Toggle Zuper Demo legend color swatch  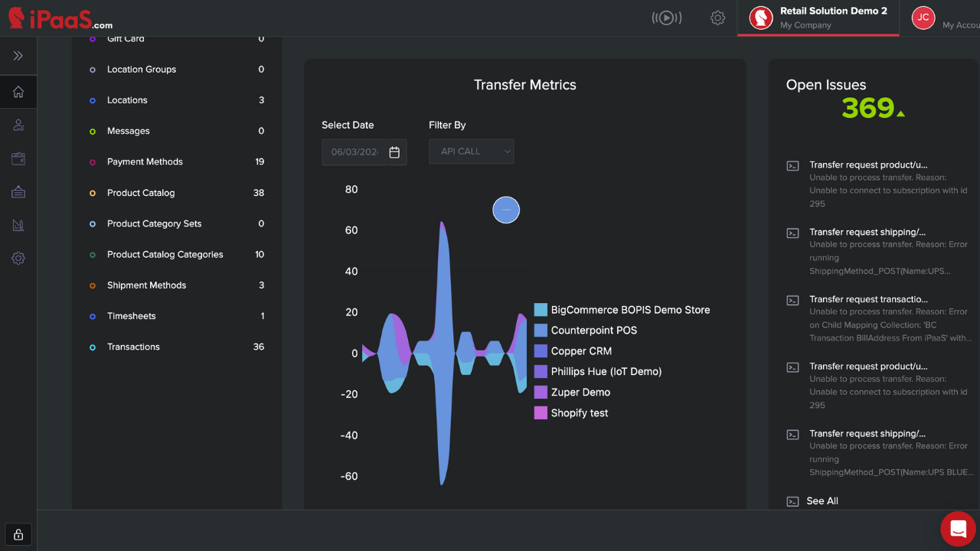(541, 392)
